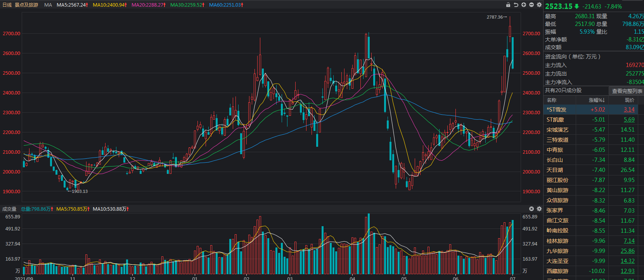Open 查看完整列表 button
This screenshot has height=280, width=644.
[627, 91]
